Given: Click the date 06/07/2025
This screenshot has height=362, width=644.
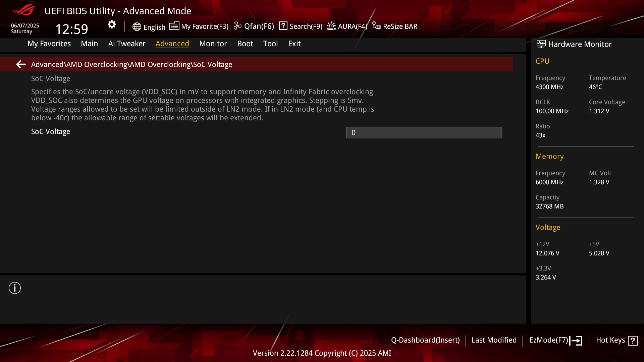Looking at the screenshot, I should (25, 26).
